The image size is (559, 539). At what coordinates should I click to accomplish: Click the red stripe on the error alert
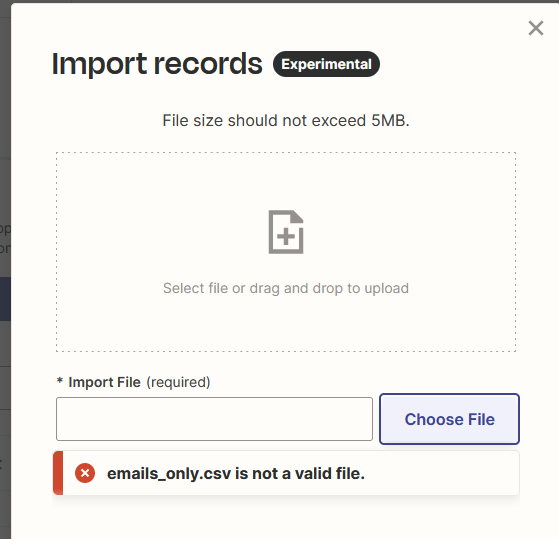tap(58, 473)
